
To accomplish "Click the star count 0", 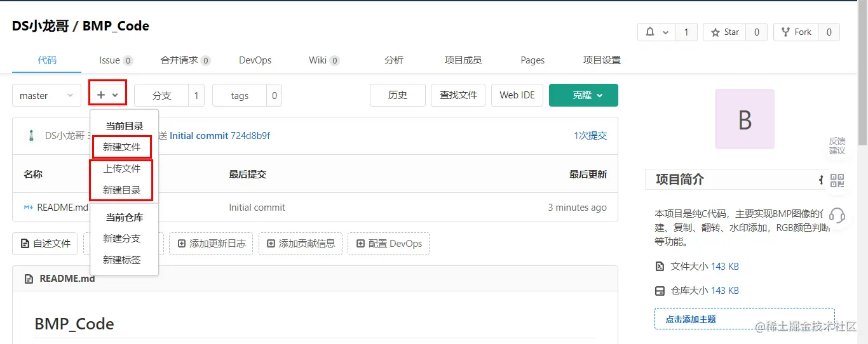I will pyautogui.click(x=756, y=32).
